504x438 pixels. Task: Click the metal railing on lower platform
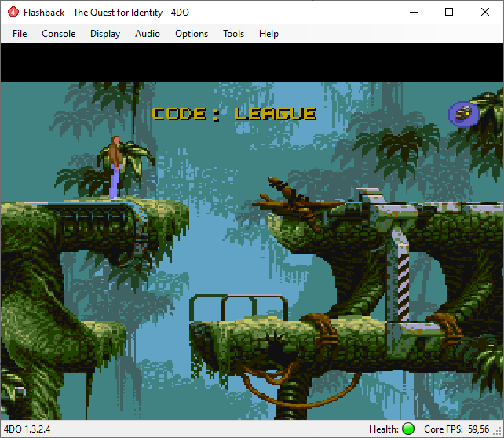(x=238, y=308)
